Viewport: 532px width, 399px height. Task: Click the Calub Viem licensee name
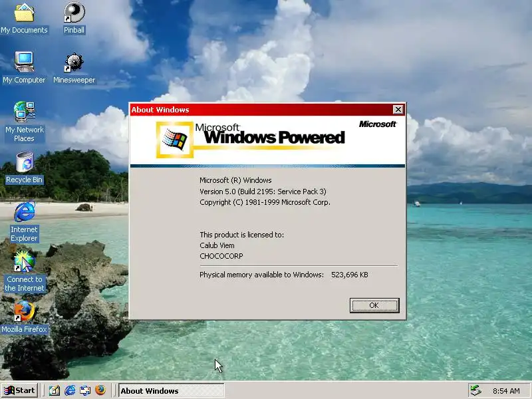(x=217, y=245)
